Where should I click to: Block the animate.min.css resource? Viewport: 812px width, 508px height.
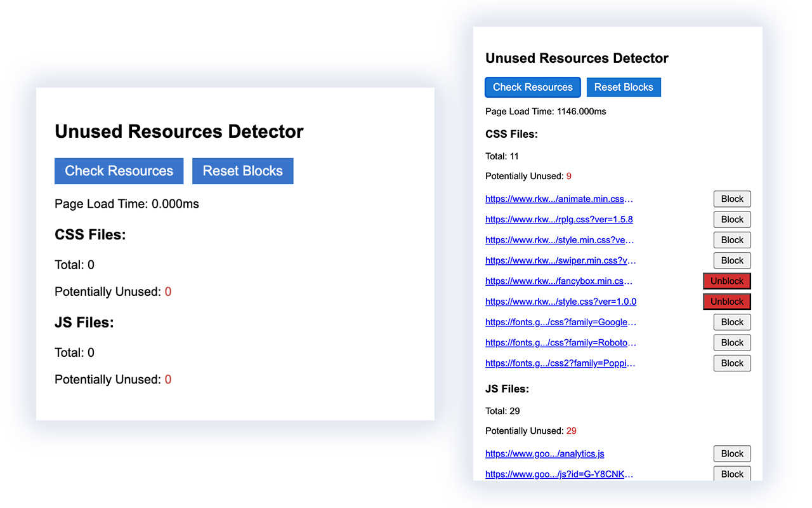pyautogui.click(x=731, y=199)
